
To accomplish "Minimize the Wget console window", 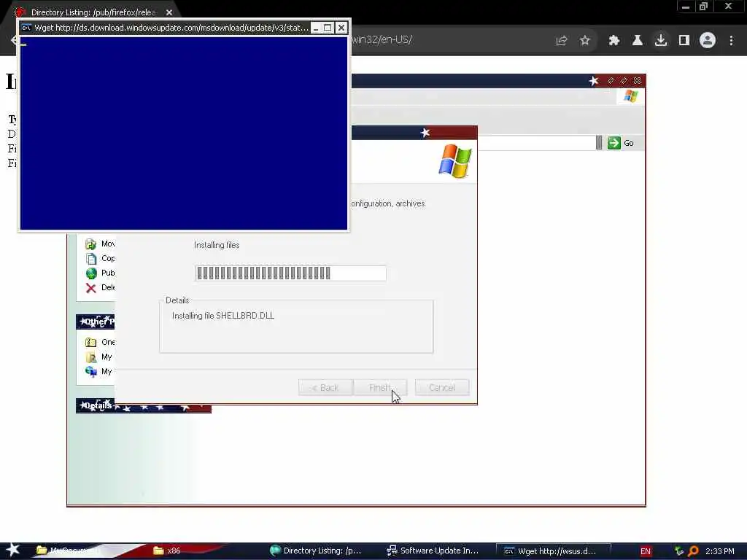I will point(316,28).
